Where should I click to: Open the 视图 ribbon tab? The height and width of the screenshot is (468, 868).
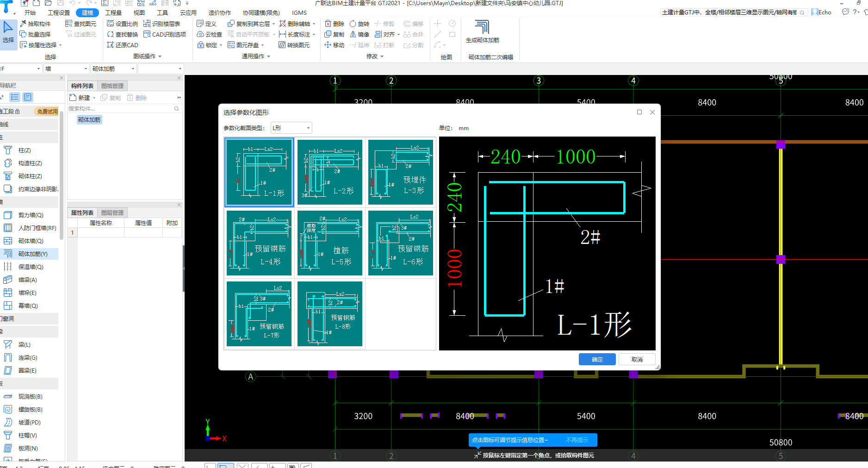[x=139, y=12]
